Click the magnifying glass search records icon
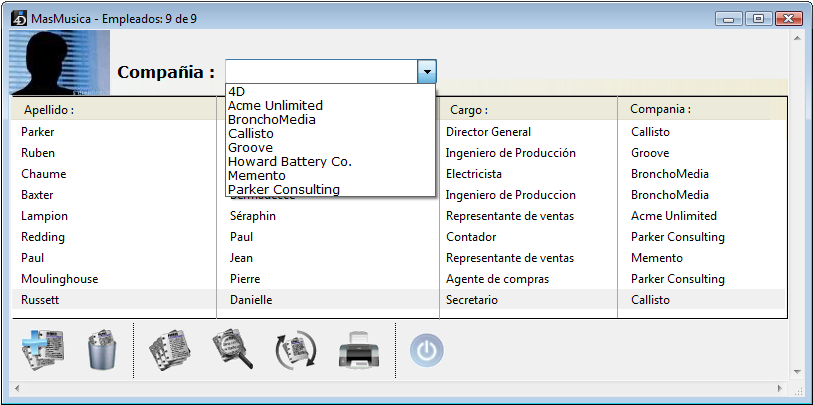The width and height of the screenshot is (813, 405). click(231, 351)
